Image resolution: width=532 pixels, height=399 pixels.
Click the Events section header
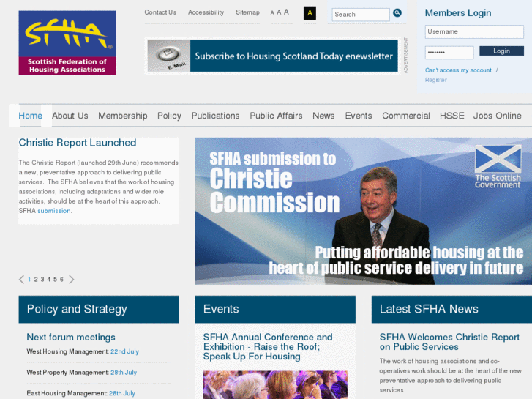[x=275, y=310]
